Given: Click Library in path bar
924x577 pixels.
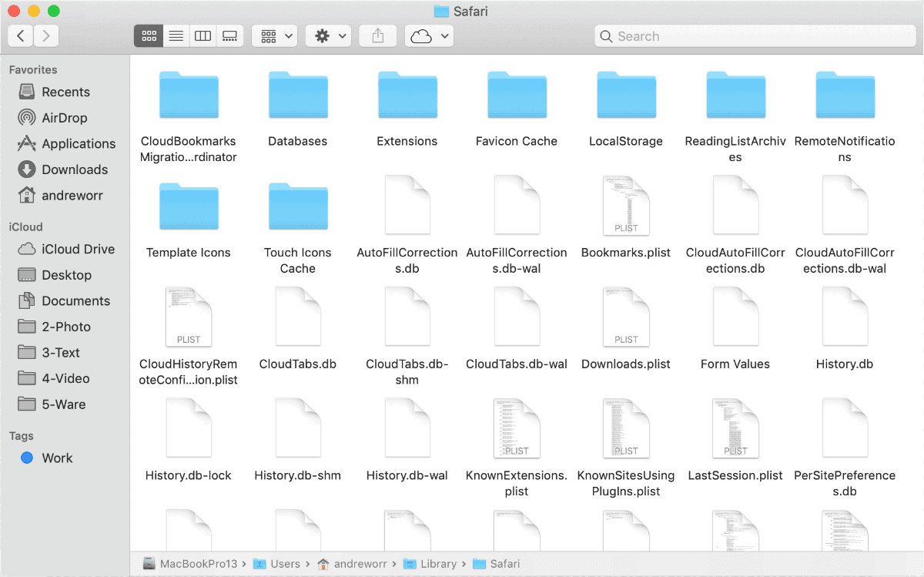Looking at the screenshot, I should (429, 564).
